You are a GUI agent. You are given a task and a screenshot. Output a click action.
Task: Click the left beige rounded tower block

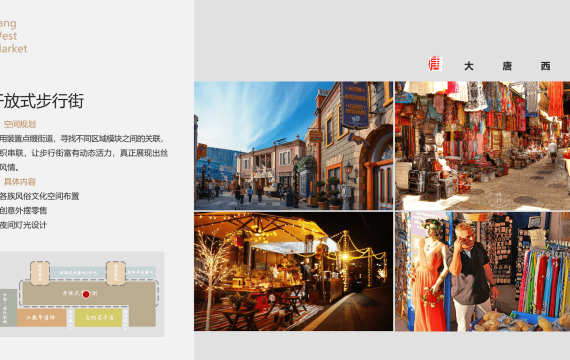[x=40, y=273]
